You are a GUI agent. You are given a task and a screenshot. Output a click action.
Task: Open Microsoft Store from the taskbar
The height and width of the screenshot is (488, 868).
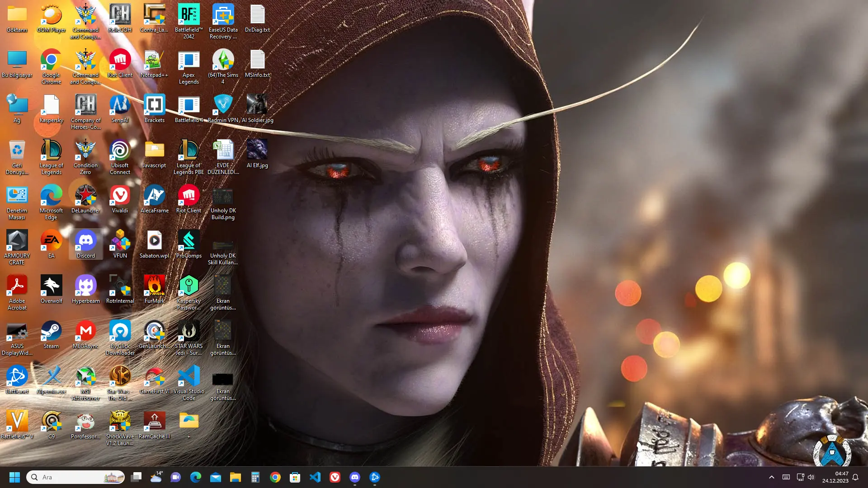(x=295, y=477)
